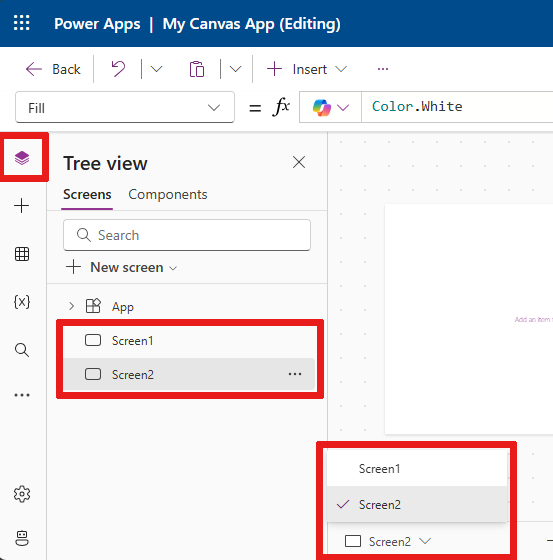Click the Add an item text on canvas

[x=533, y=320]
